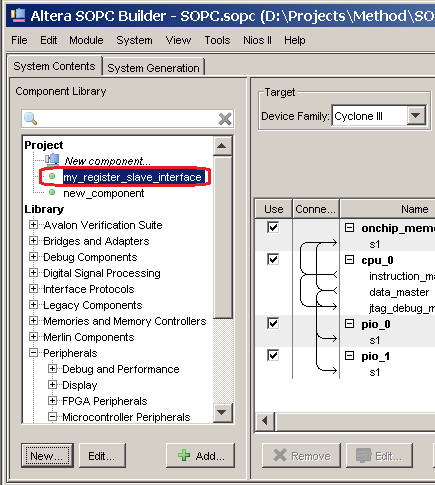Image resolution: width=435 pixels, height=485 pixels.
Task: Open the Device Family dropdown
Action: (x=415, y=116)
